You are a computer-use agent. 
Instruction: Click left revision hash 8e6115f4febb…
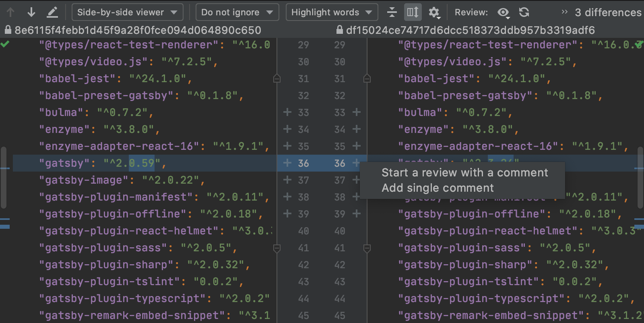click(138, 30)
